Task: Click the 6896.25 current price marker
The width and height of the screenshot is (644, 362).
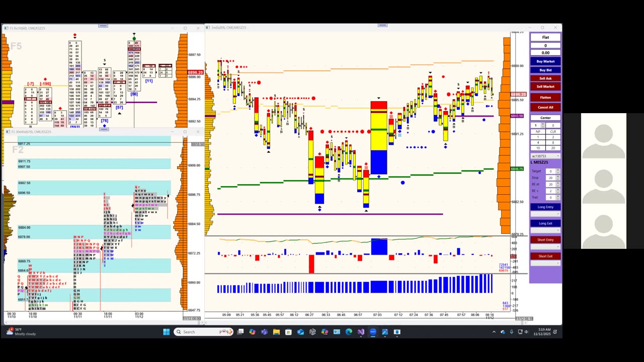Action: [x=195, y=72]
